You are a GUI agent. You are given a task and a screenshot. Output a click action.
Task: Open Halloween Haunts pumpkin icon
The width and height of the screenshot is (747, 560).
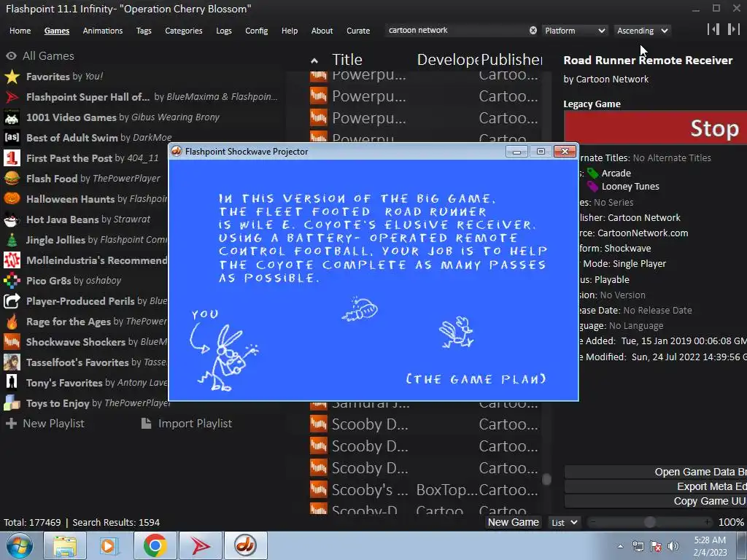click(x=12, y=198)
